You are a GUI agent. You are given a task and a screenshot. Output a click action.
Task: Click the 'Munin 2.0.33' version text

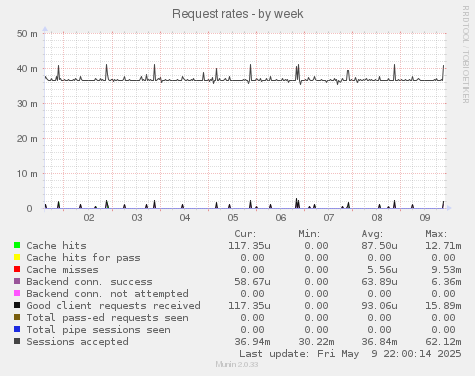coord(237,364)
